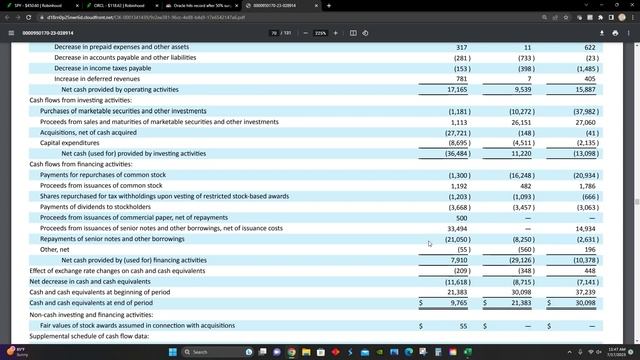
Task: Open Chrome profile avatar
Action: pyautogui.click(x=622, y=17)
